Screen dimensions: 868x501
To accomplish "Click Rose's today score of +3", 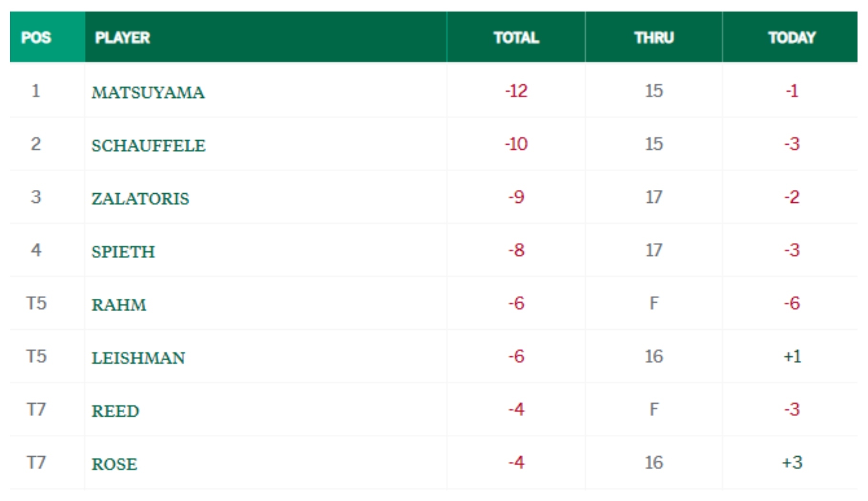I will tap(792, 462).
